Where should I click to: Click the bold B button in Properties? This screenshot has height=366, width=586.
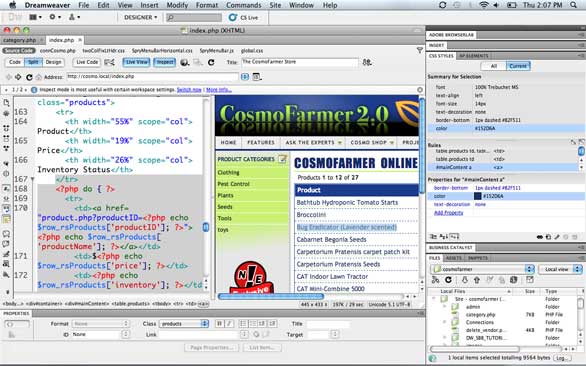coord(219,323)
